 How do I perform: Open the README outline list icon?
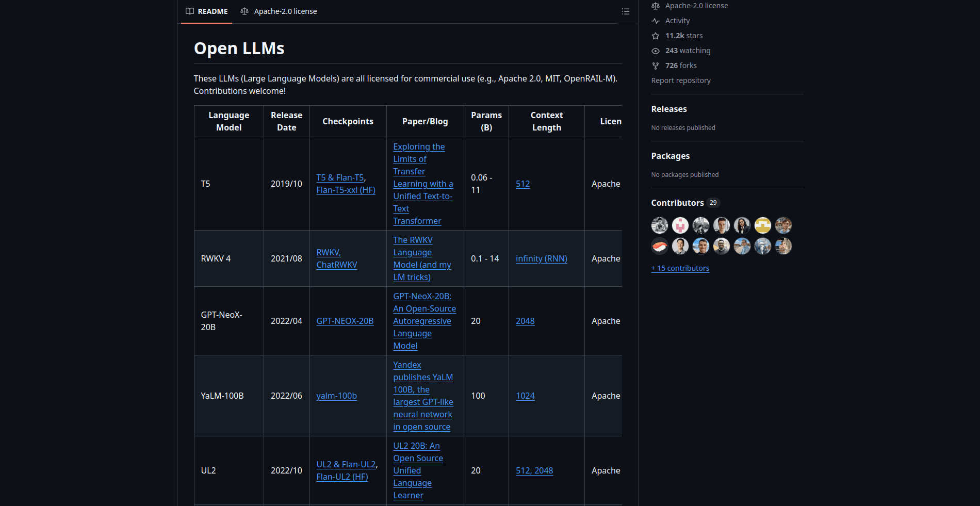pyautogui.click(x=625, y=11)
